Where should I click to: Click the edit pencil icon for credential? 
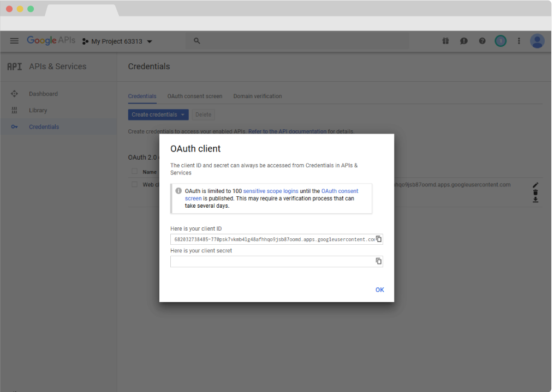[535, 185]
